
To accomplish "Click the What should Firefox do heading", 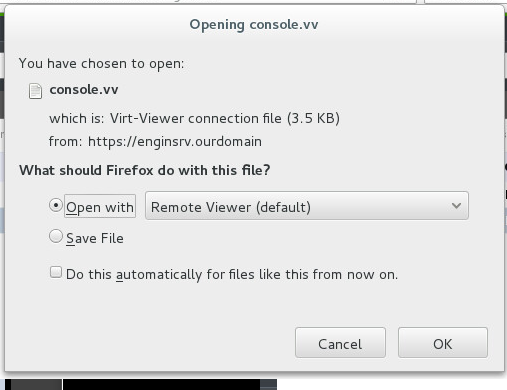I will 145,170.
